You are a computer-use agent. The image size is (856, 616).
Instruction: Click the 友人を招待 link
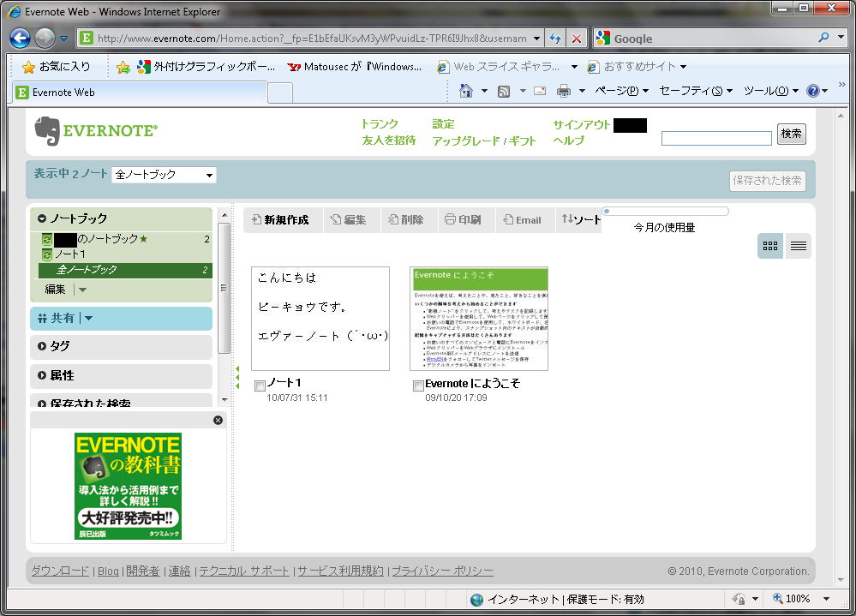pyautogui.click(x=389, y=141)
